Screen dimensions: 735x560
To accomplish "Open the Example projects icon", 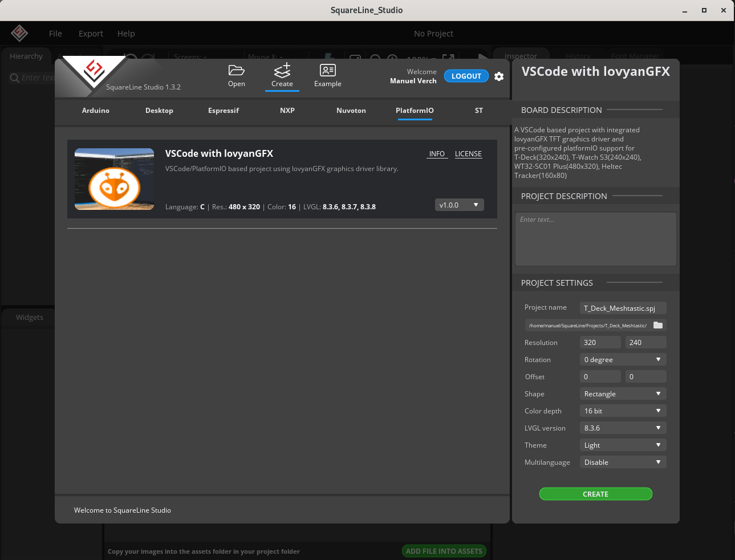I will pyautogui.click(x=328, y=70).
